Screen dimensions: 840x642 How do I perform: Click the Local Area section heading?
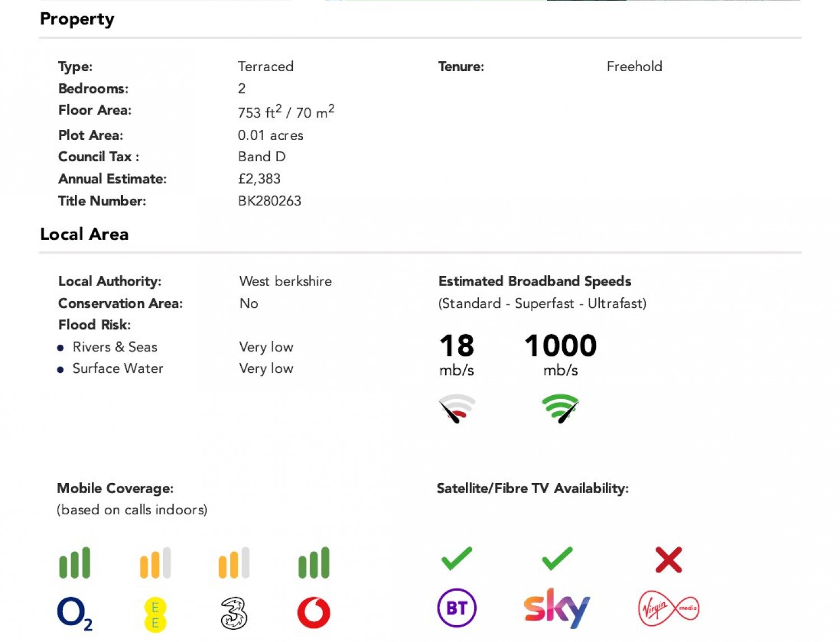(x=85, y=234)
